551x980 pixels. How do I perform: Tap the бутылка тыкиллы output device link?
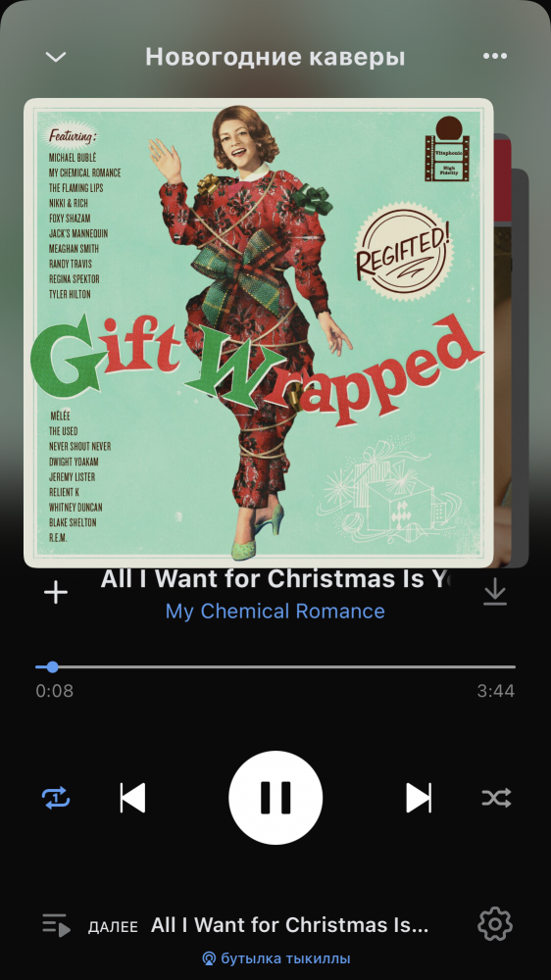285,958
